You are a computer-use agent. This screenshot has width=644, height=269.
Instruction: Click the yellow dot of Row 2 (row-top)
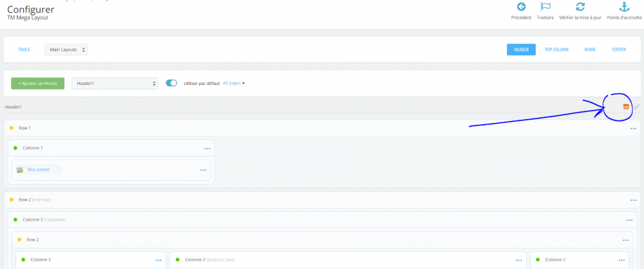[x=12, y=199]
